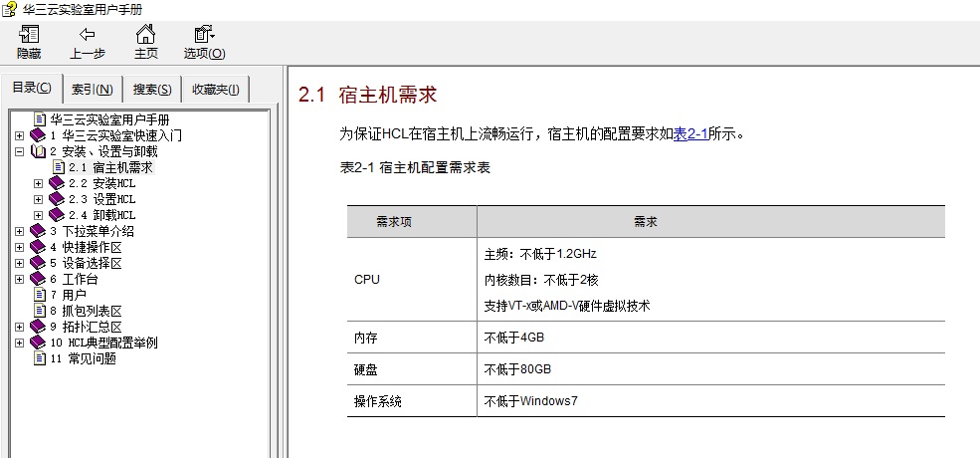Switch to the 目录(C) tab
The image size is (980, 458).
31,89
